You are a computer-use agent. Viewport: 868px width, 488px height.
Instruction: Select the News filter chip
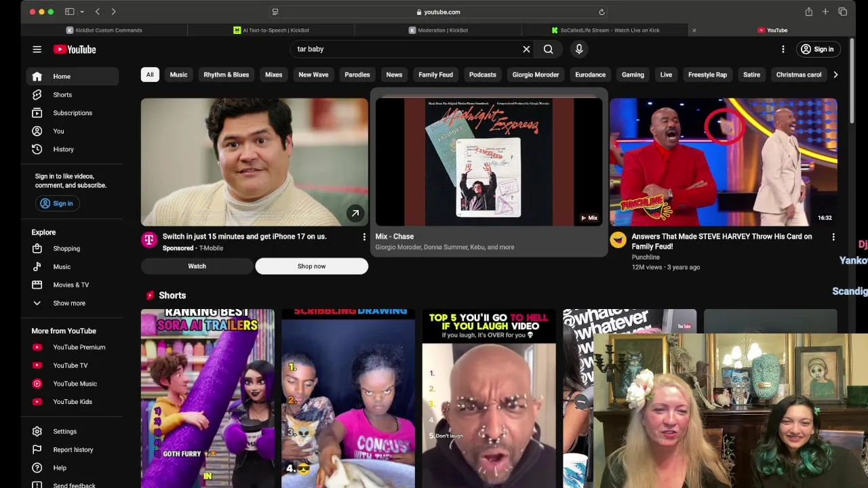point(394,75)
